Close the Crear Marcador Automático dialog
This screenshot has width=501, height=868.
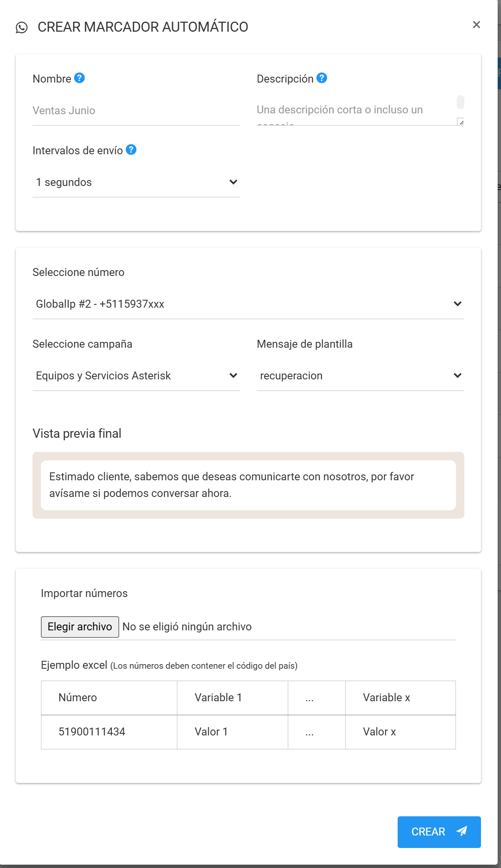(x=476, y=25)
